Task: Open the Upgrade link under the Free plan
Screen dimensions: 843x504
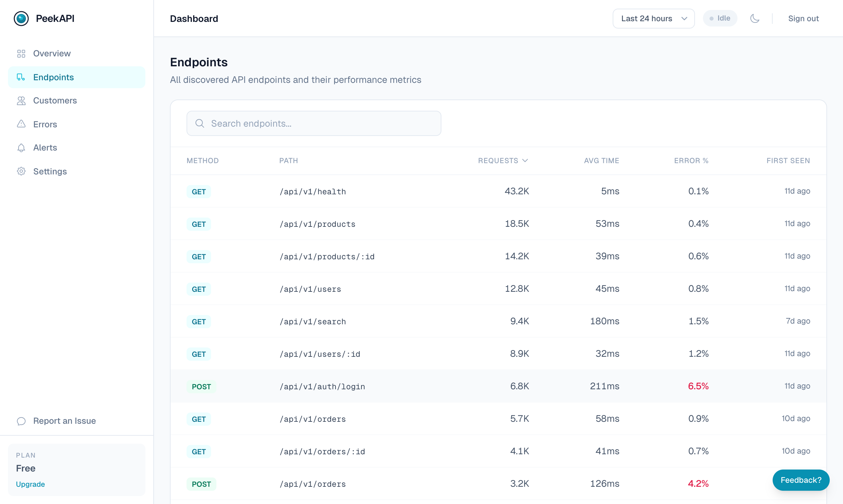Action: [x=30, y=484]
